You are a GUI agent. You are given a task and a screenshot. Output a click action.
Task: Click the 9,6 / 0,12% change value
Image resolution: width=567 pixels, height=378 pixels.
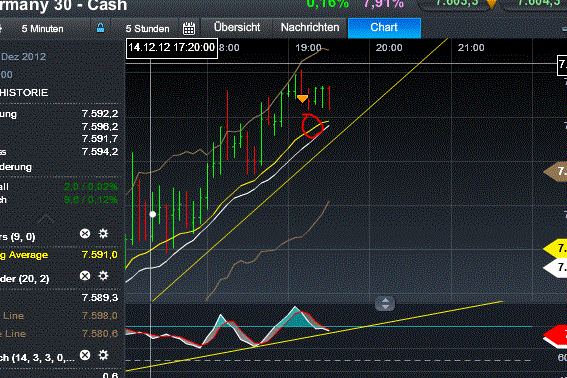pos(91,200)
